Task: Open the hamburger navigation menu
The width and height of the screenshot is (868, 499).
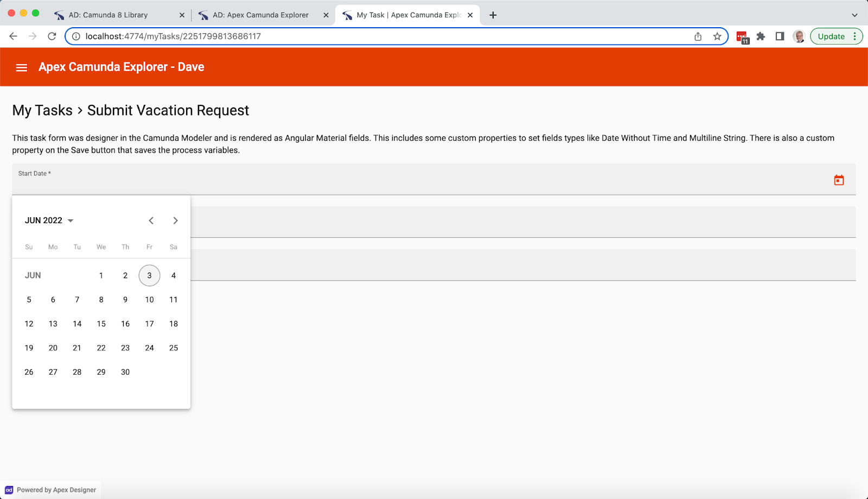Action: click(22, 67)
